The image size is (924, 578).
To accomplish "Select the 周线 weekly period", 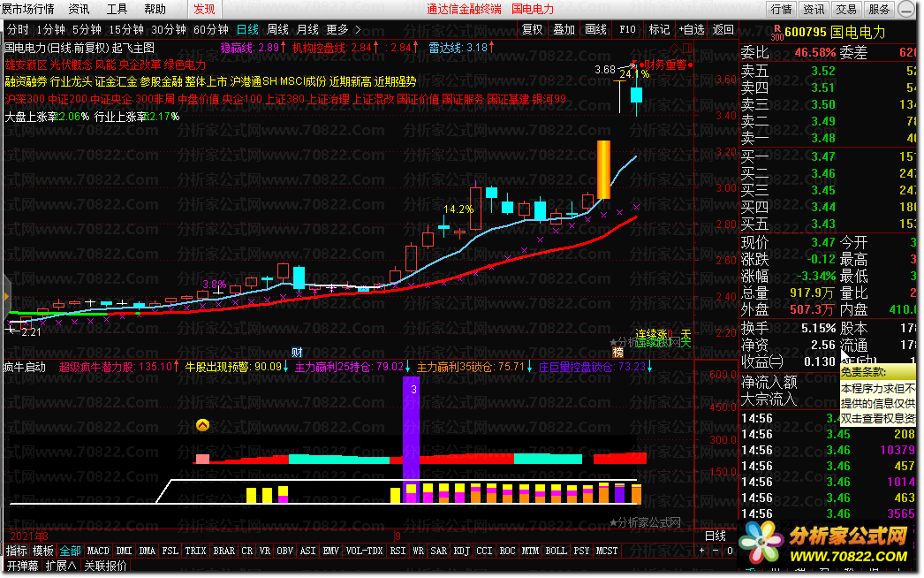I will pos(277,29).
